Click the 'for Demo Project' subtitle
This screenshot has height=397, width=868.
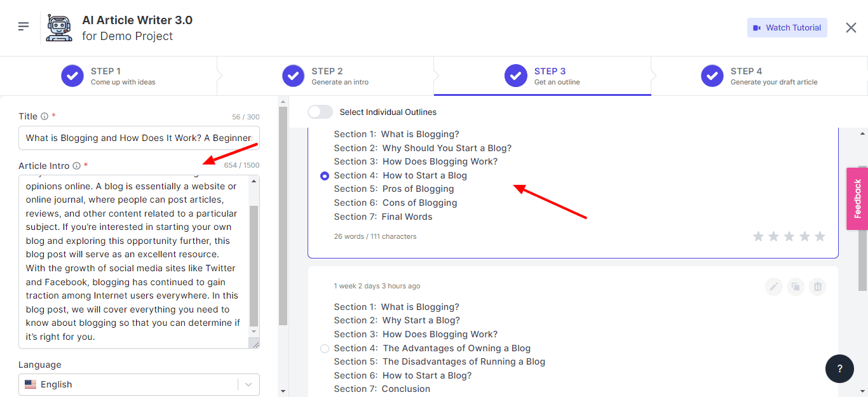coord(127,36)
